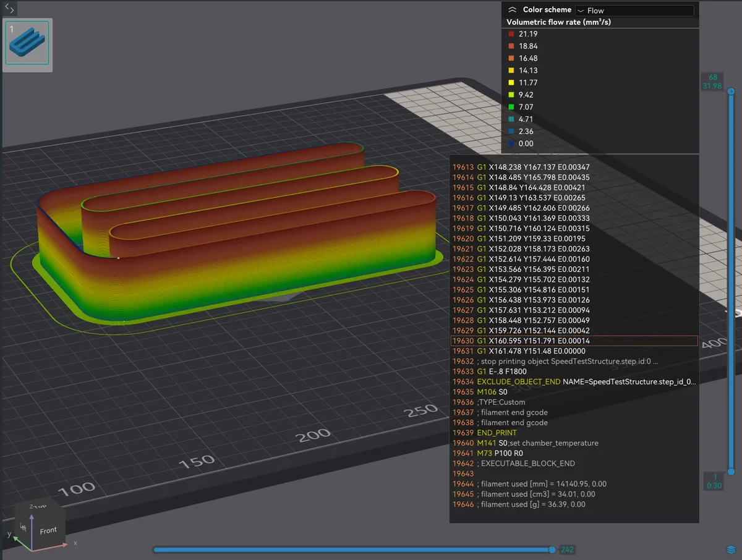Viewport: 742px width, 560px height.
Task: Click the 2.36 flow rate color swatch
Action: pos(511,132)
